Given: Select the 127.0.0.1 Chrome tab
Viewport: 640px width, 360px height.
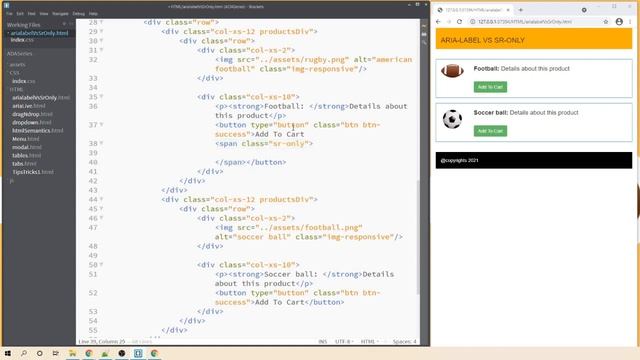Looking at the screenshot, I should point(473,10).
